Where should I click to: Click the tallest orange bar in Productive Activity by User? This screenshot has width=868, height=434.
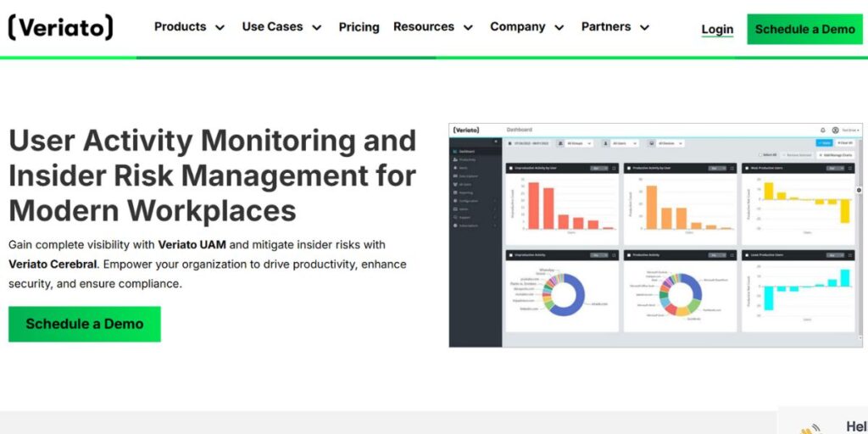[x=652, y=207]
